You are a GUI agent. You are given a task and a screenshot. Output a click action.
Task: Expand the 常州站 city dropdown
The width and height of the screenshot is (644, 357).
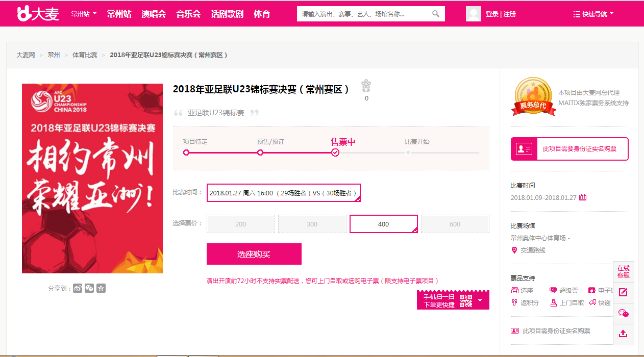[84, 14]
